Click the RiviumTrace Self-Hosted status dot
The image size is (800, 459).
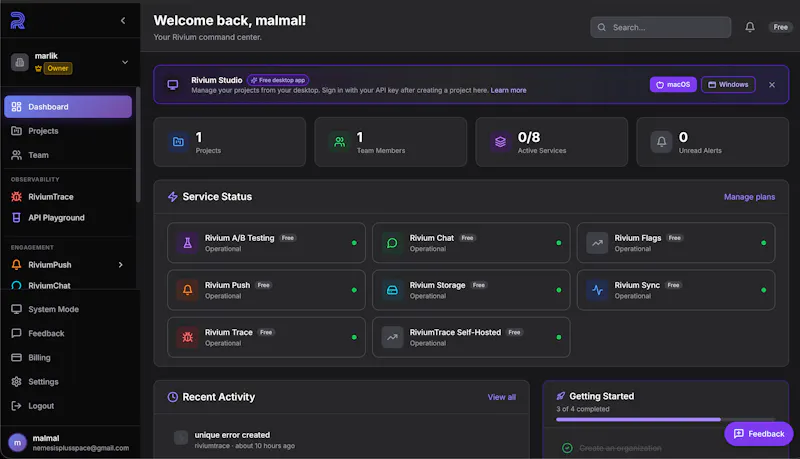559,337
